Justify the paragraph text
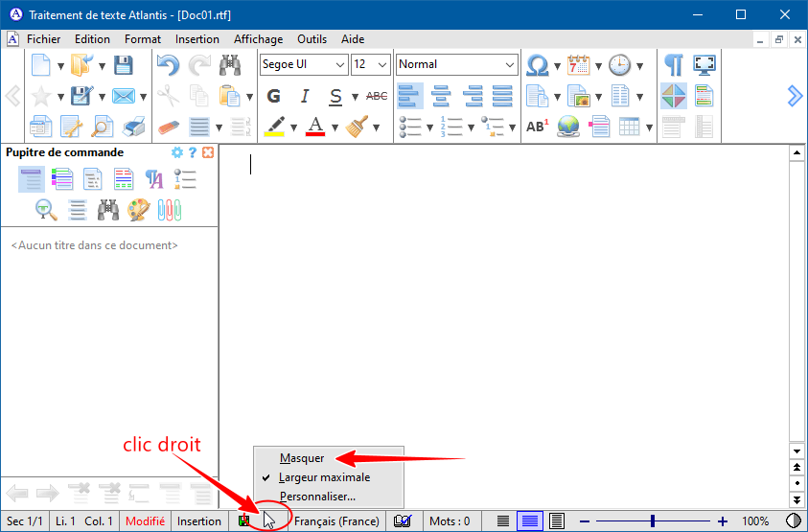Image resolution: width=808 pixels, height=532 pixels. (x=502, y=96)
